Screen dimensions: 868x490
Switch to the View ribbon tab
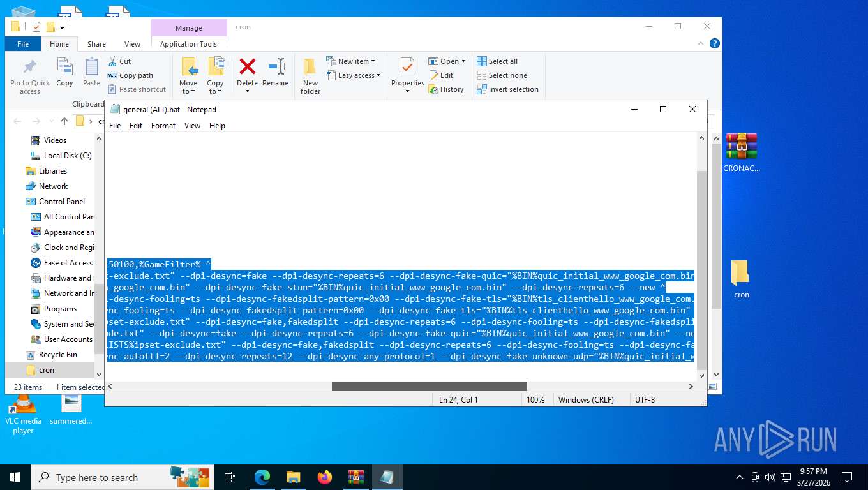(x=132, y=44)
